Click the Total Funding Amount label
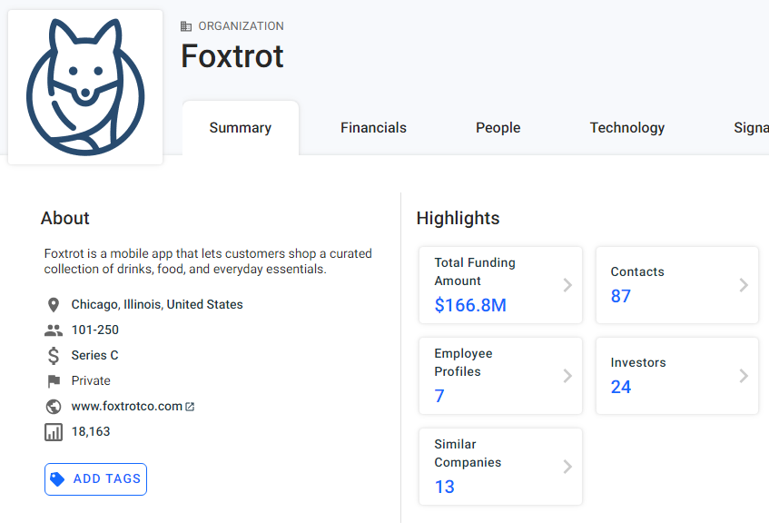769x532 pixels. tap(475, 271)
